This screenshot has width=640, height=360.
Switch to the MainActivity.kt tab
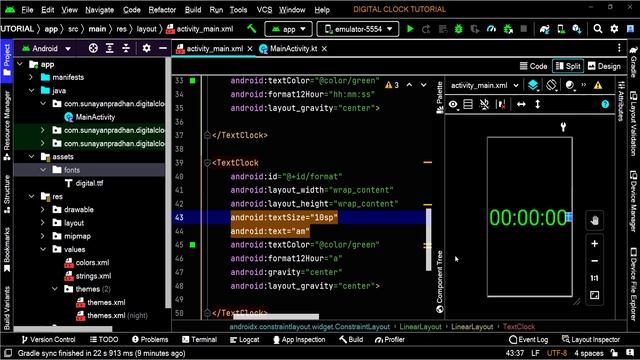pos(293,49)
